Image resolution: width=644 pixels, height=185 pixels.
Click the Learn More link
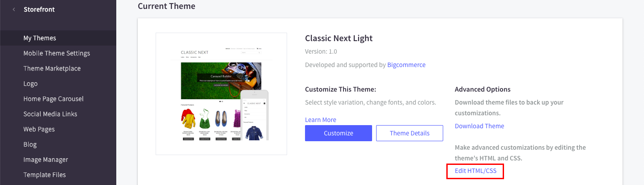coord(321,120)
